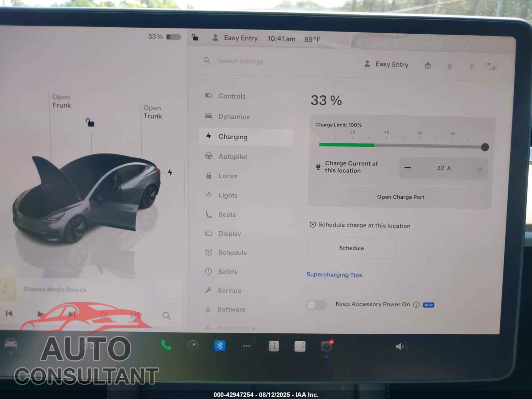Tap the charge port lightning icon by car
The image size is (532, 399).
[170, 172]
